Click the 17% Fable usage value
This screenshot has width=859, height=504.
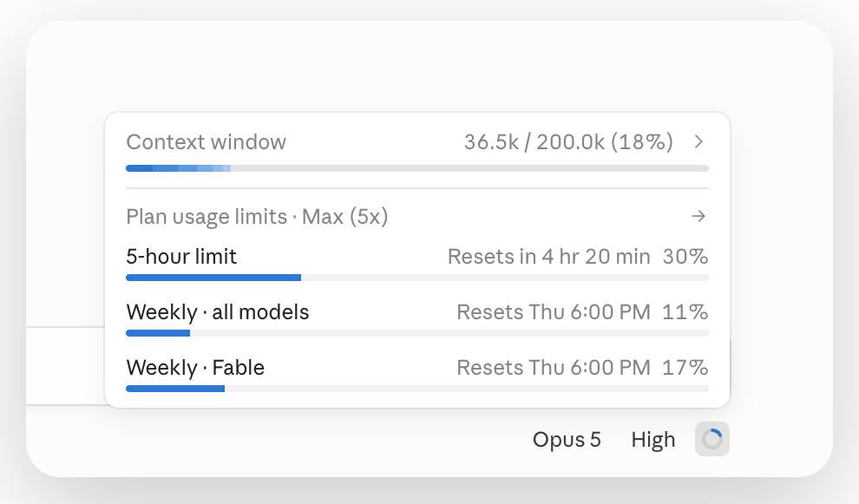click(685, 368)
